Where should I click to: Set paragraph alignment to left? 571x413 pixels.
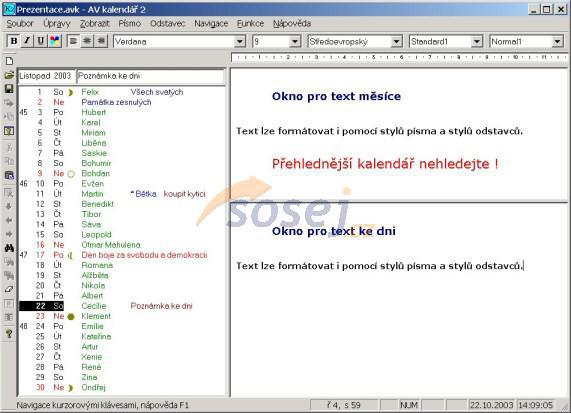coord(73,41)
